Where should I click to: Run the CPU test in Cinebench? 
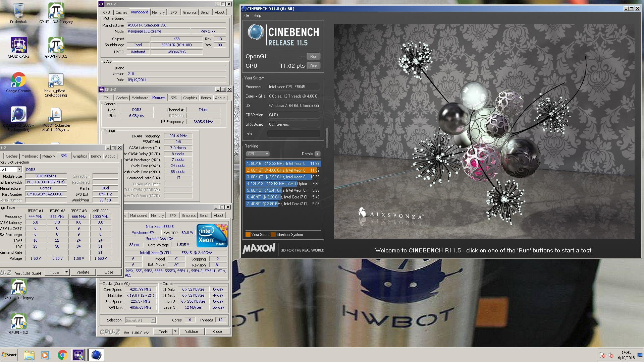click(x=314, y=66)
